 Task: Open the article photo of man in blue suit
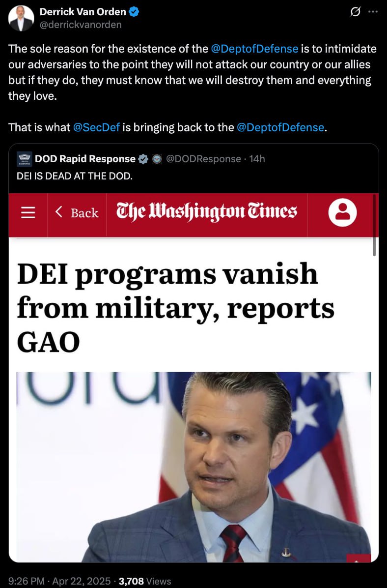[x=193, y=467]
